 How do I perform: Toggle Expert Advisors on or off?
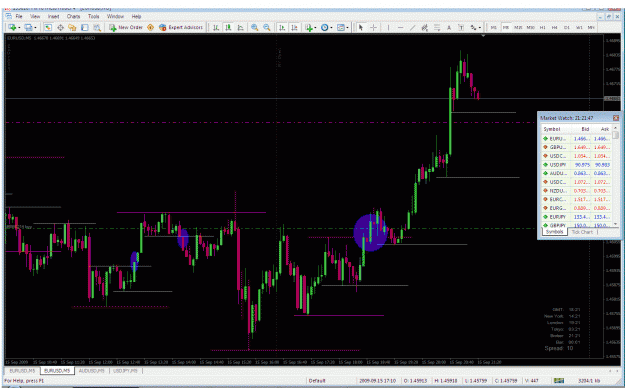[x=181, y=28]
